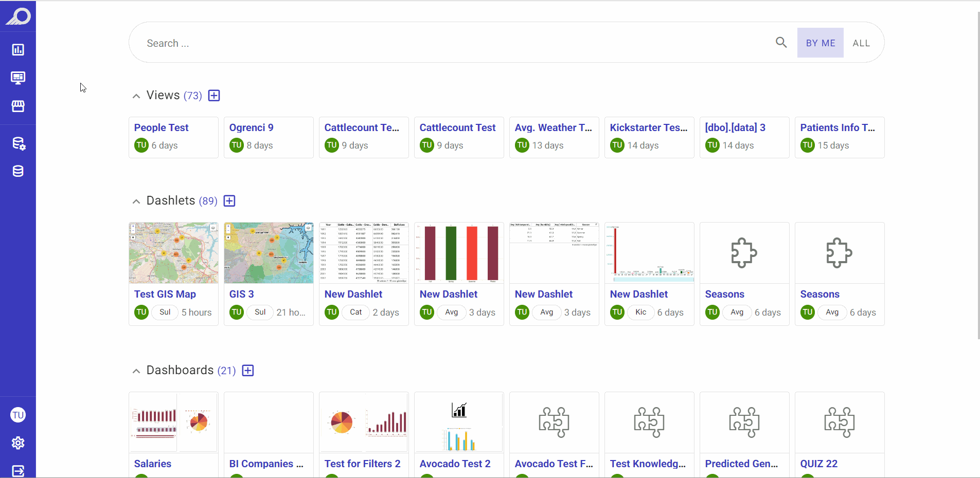Screen dimensions: 980x478
Task: Select the BY ME filter
Action: [x=821, y=43]
